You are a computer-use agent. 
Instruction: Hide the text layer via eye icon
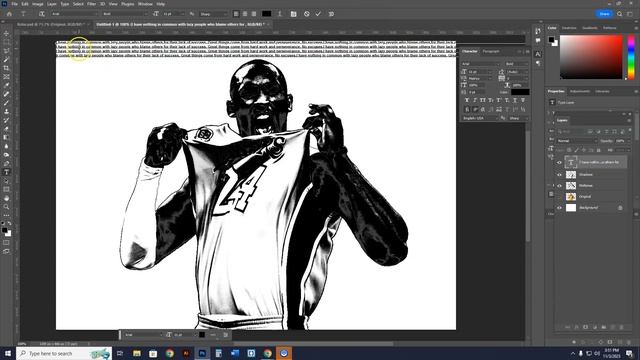(x=560, y=162)
